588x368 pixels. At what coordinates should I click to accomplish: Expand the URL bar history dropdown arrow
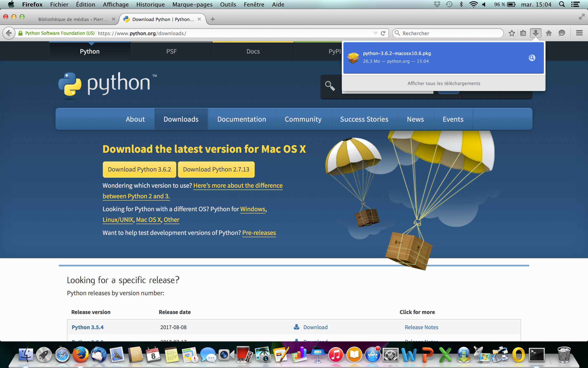(375, 33)
